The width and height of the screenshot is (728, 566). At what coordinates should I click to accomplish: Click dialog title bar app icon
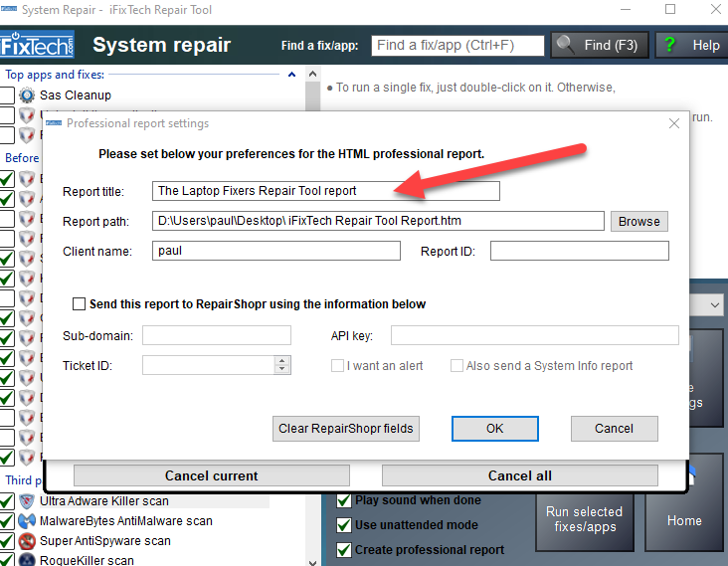pyautogui.click(x=54, y=123)
